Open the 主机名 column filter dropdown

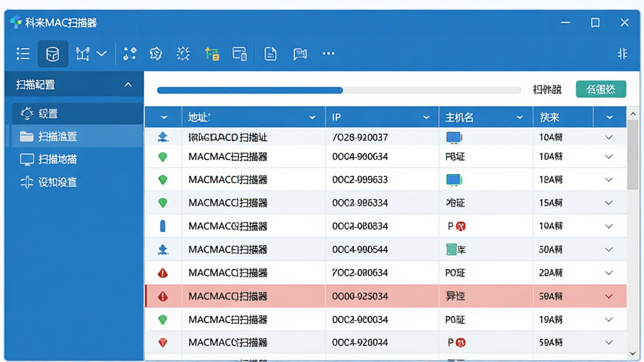click(519, 118)
